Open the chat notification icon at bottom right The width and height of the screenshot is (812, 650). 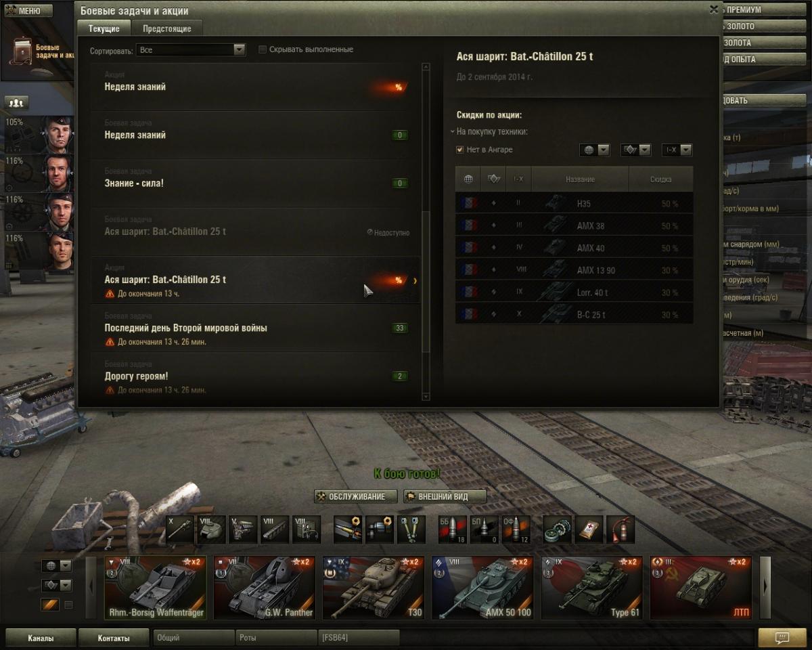[x=782, y=638]
